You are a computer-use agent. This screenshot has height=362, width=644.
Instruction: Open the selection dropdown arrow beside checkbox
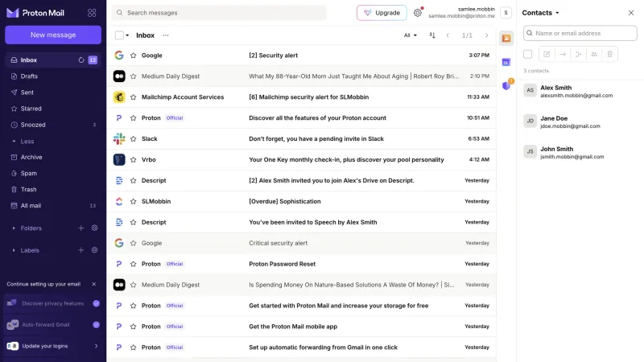click(127, 35)
